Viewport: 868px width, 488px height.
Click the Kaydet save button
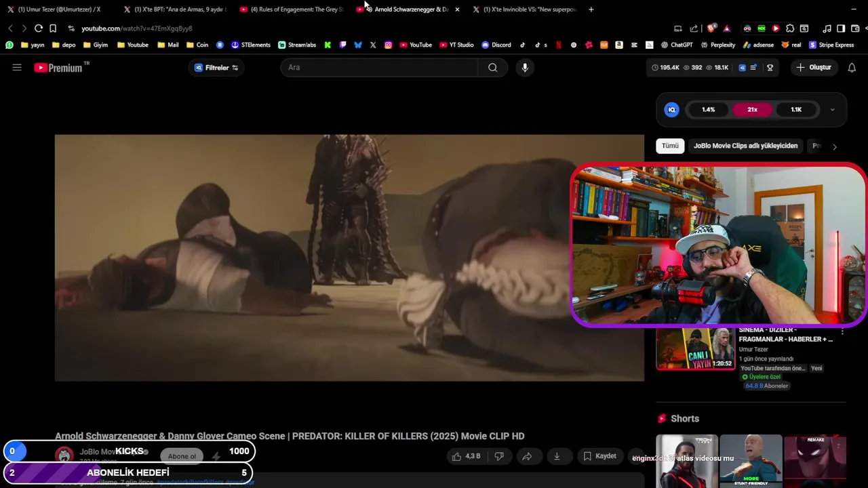click(x=600, y=456)
